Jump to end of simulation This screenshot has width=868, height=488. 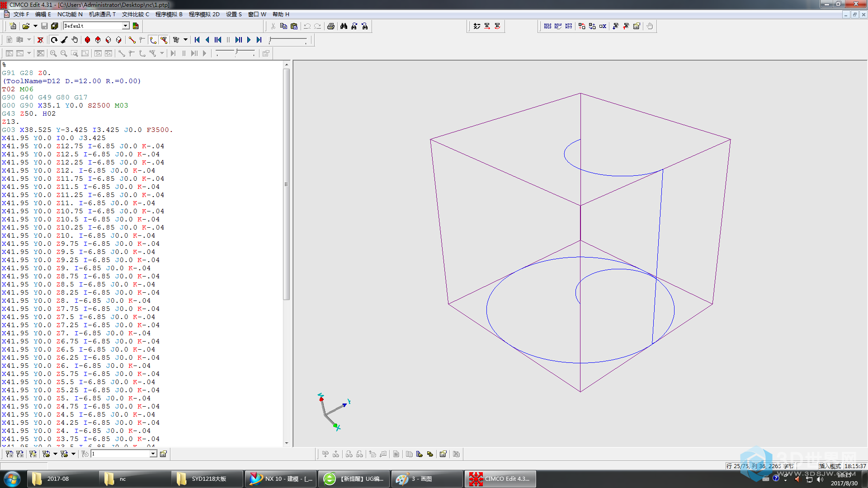[x=259, y=40]
